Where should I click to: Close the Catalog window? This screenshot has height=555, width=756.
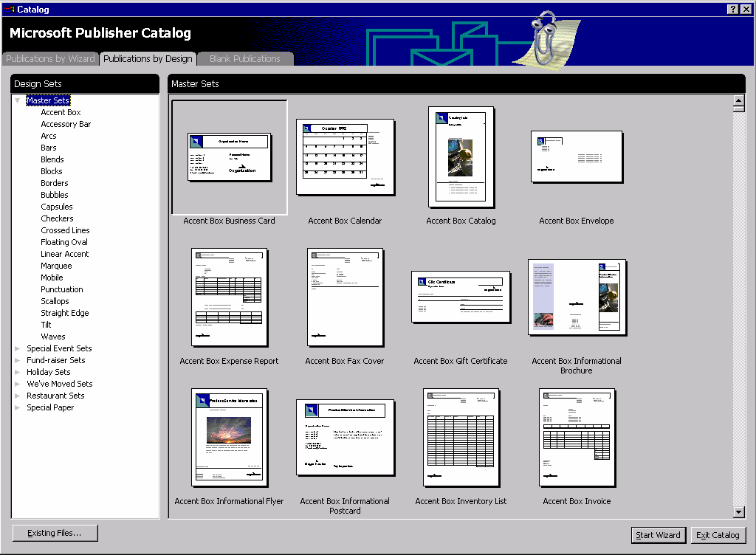(x=746, y=9)
